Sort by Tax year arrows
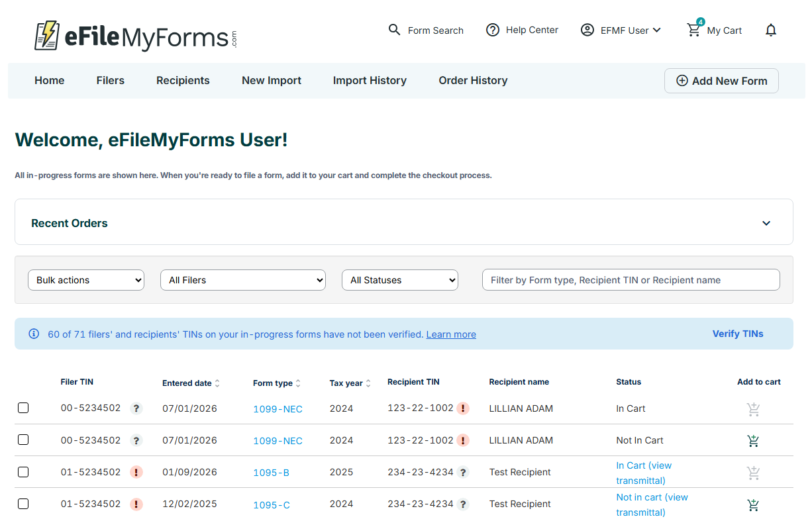 [368, 383]
